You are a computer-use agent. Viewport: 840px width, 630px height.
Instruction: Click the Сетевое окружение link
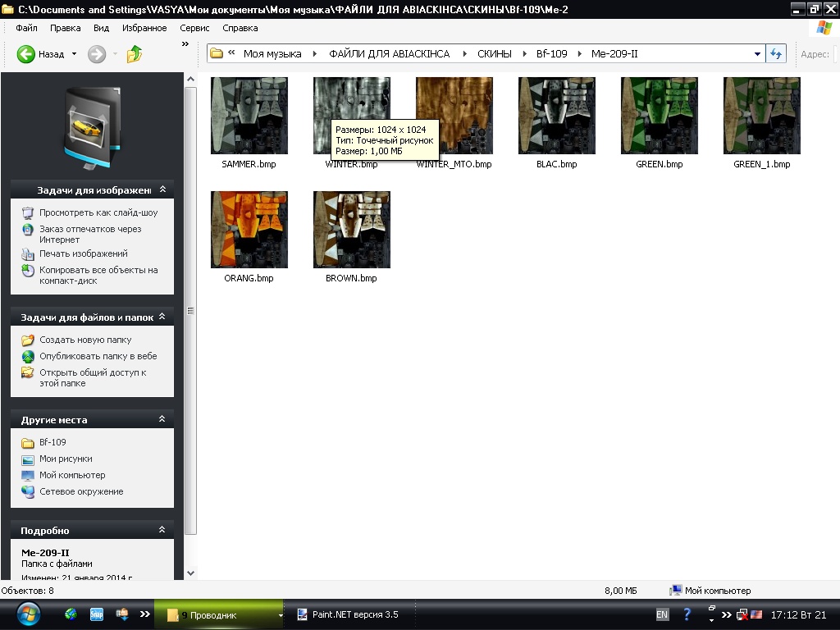coord(81,492)
